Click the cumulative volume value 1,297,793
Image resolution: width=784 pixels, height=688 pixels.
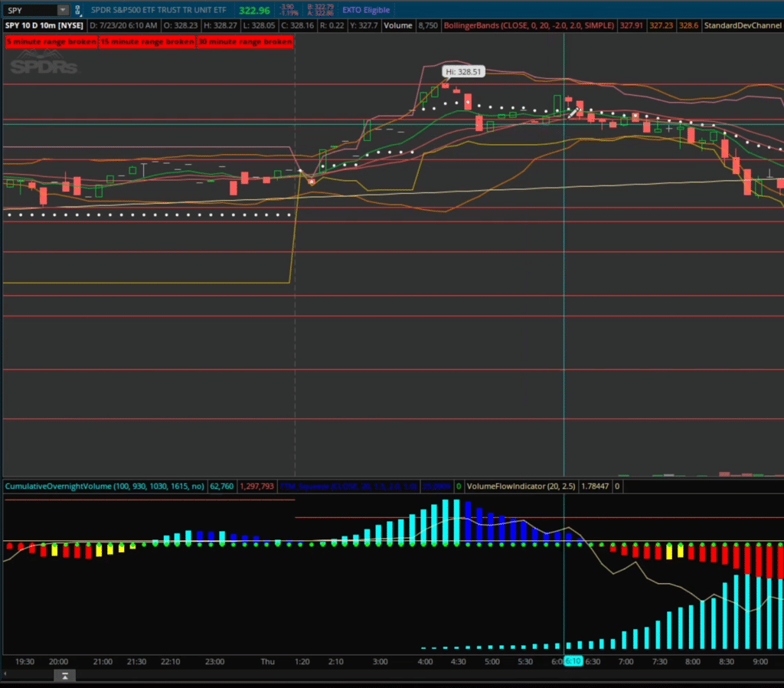257,487
